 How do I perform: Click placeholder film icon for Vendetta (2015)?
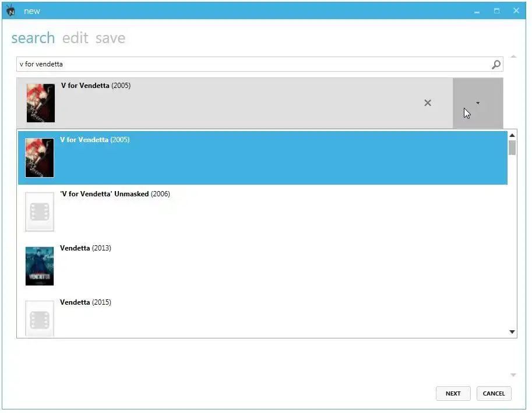pyautogui.click(x=40, y=319)
